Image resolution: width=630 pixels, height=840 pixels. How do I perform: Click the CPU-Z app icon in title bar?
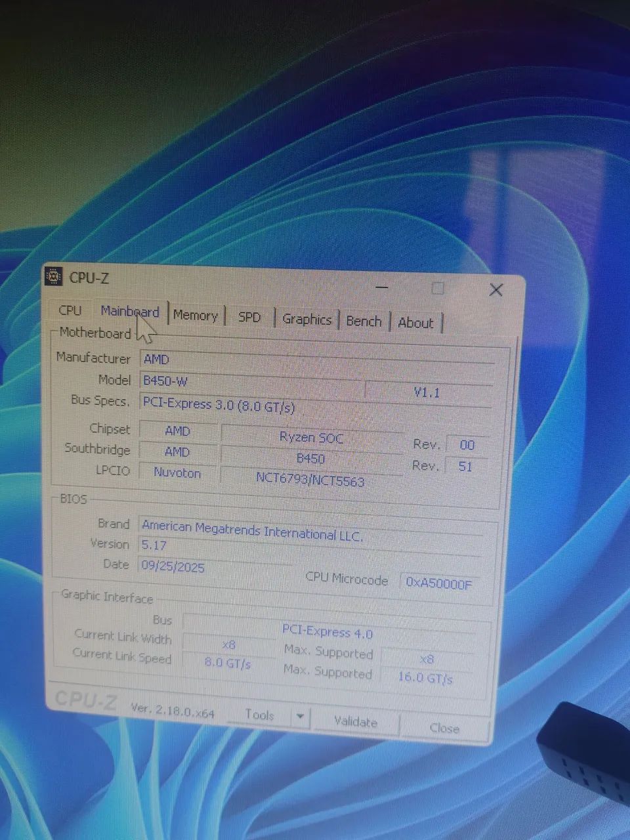[x=54, y=276]
